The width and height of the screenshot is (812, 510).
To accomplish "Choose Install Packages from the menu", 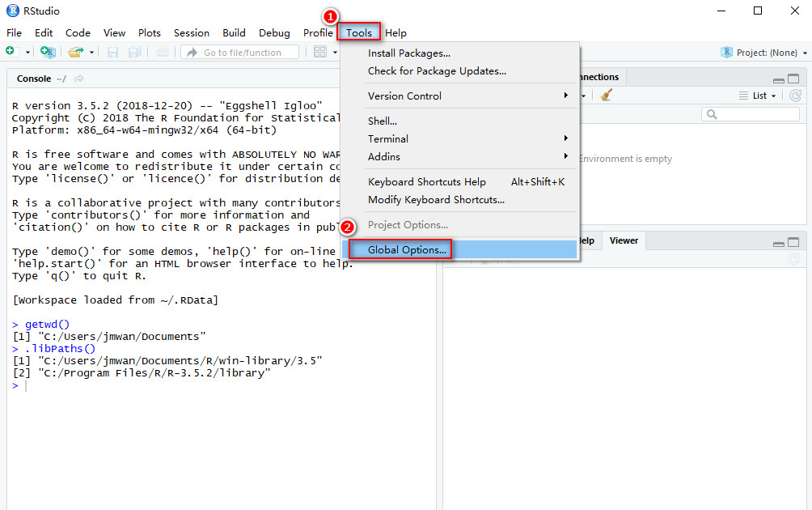I will pos(409,53).
